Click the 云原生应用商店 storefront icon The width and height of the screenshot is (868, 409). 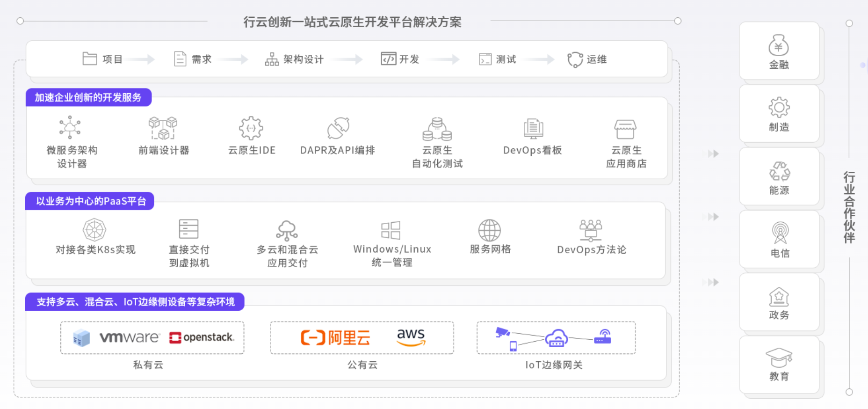[x=625, y=129]
